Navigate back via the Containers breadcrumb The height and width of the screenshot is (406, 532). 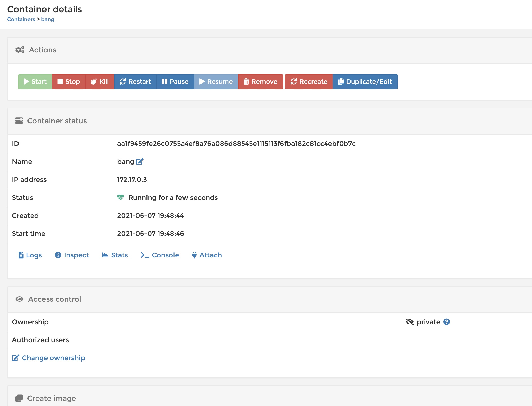click(x=21, y=19)
